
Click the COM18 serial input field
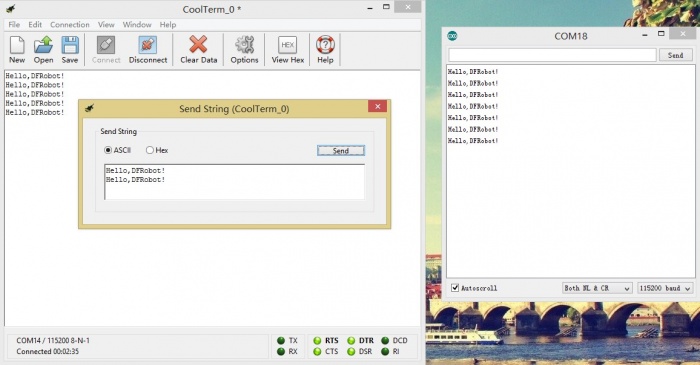point(552,55)
